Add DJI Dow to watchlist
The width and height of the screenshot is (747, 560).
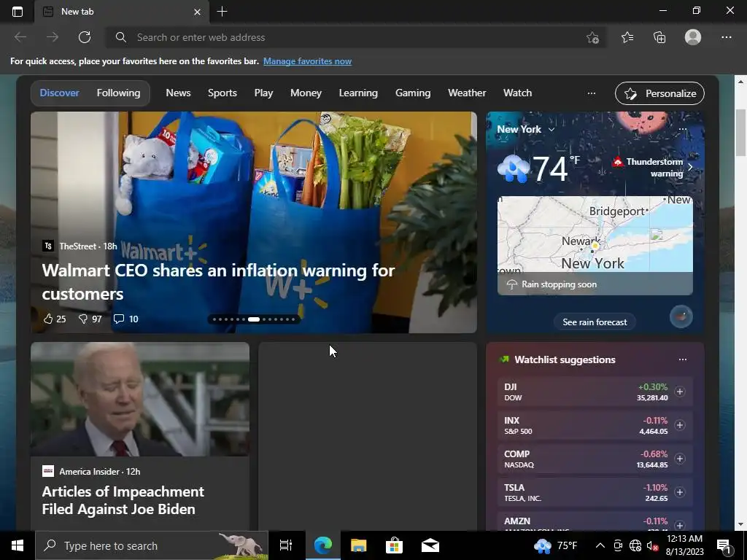[680, 392]
